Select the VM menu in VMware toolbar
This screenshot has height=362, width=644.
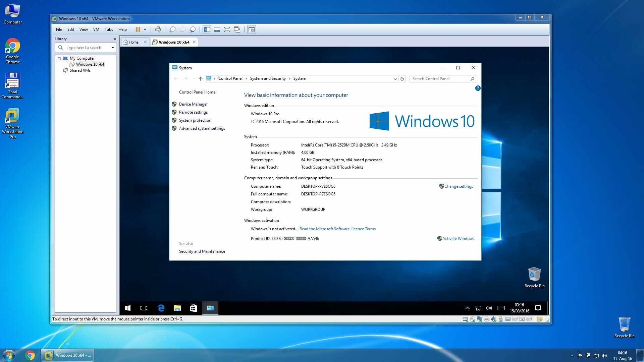[x=96, y=29]
